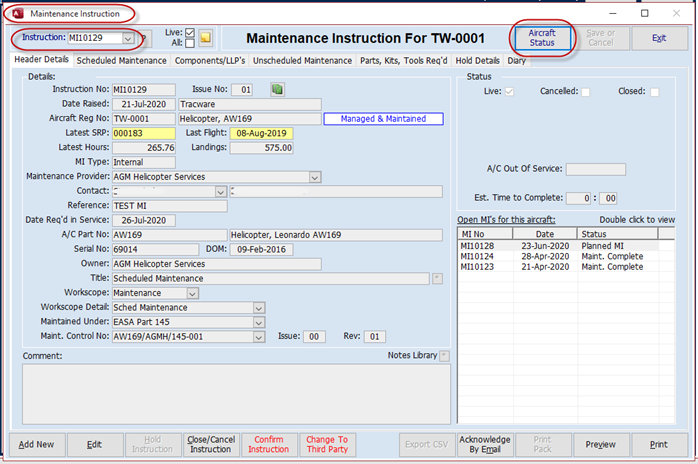Switch to the Scheduled Maintenance tab
Screen dimensions: 698x464
point(122,61)
